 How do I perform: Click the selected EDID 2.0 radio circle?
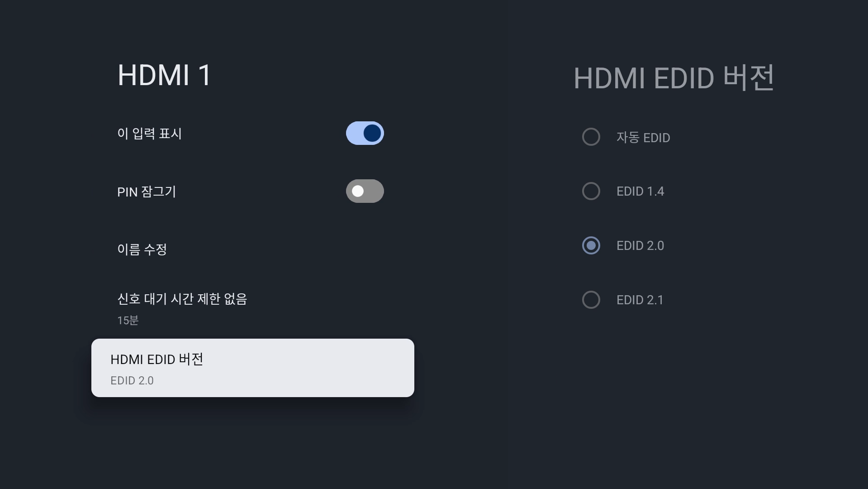click(x=591, y=245)
